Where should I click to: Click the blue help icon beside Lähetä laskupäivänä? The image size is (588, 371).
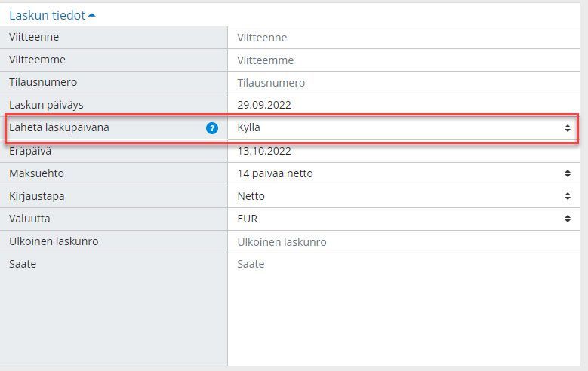(212, 128)
